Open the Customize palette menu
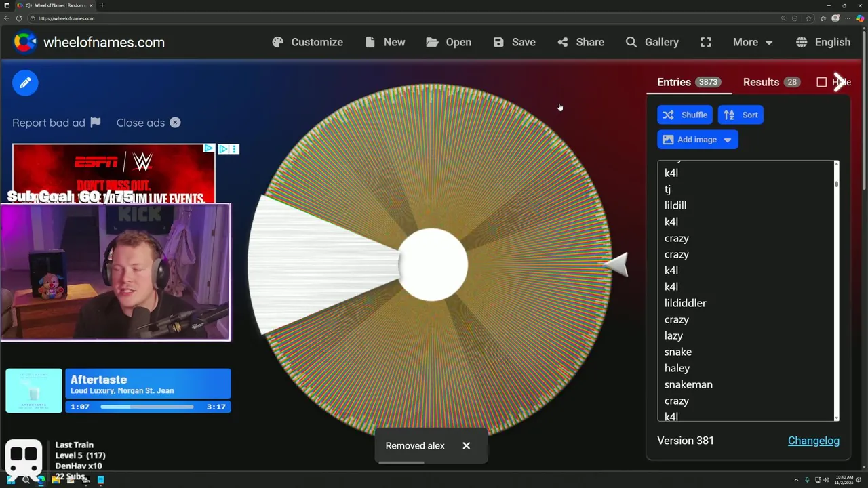 308,42
